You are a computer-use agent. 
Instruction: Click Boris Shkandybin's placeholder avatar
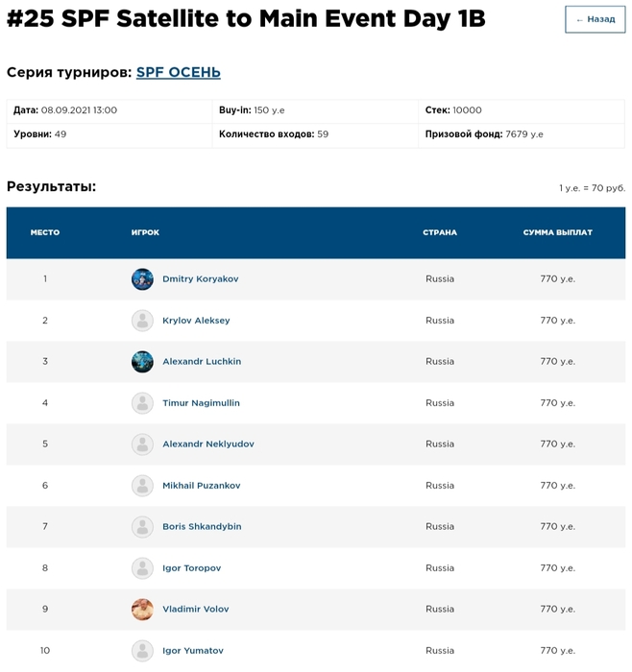[142, 527]
